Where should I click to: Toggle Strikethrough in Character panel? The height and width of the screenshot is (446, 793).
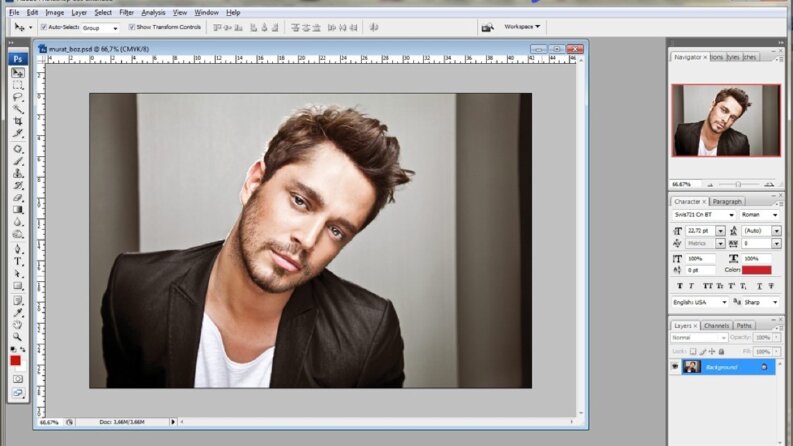(x=771, y=286)
